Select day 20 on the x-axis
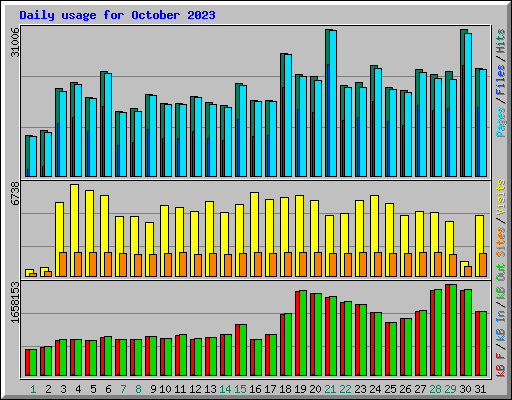 tap(315, 389)
